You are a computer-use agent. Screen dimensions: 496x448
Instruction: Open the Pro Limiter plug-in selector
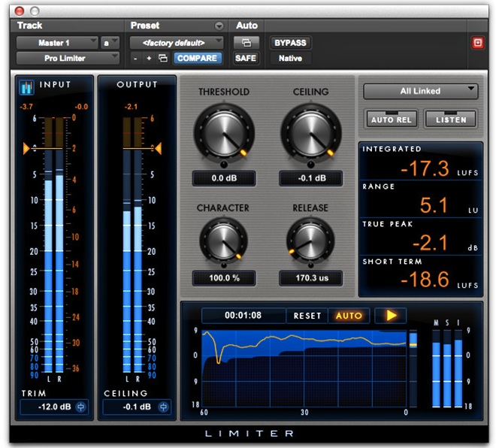[67, 58]
